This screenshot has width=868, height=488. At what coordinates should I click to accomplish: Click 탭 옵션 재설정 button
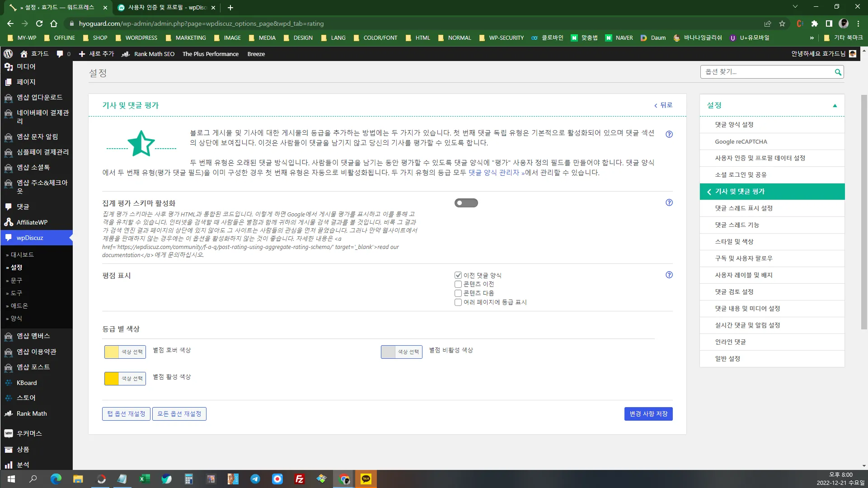click(126, 414)
